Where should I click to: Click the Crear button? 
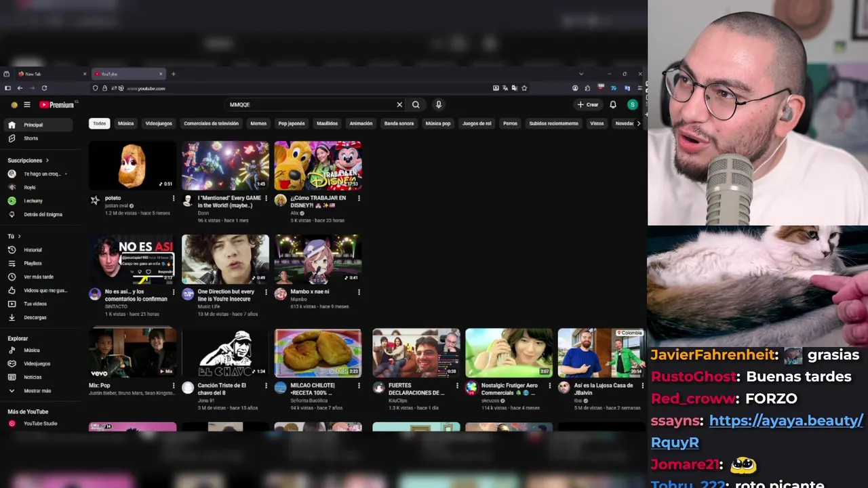click(x=588, y=104)
